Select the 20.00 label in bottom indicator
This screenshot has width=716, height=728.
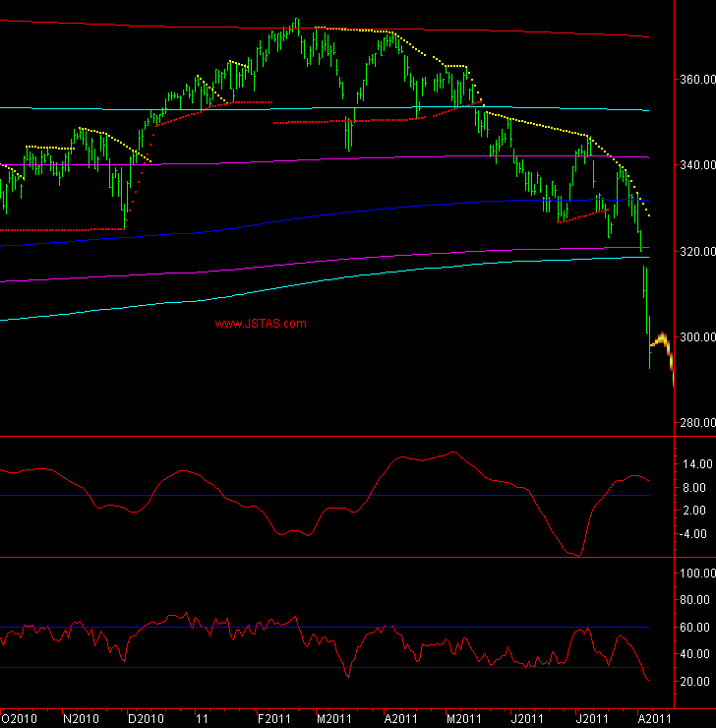click(695, 682)
